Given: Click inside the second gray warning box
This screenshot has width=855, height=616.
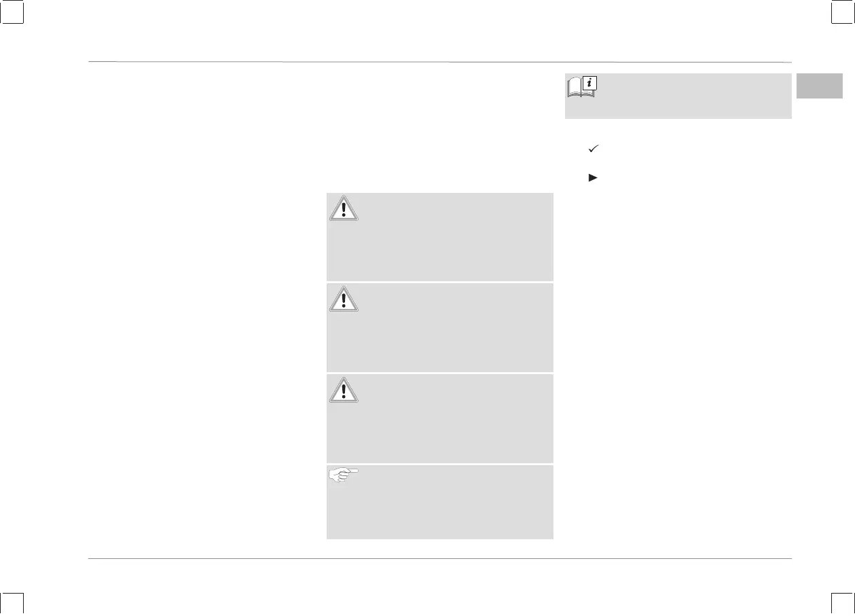Looking at the screenshot, I should point(440,327).
